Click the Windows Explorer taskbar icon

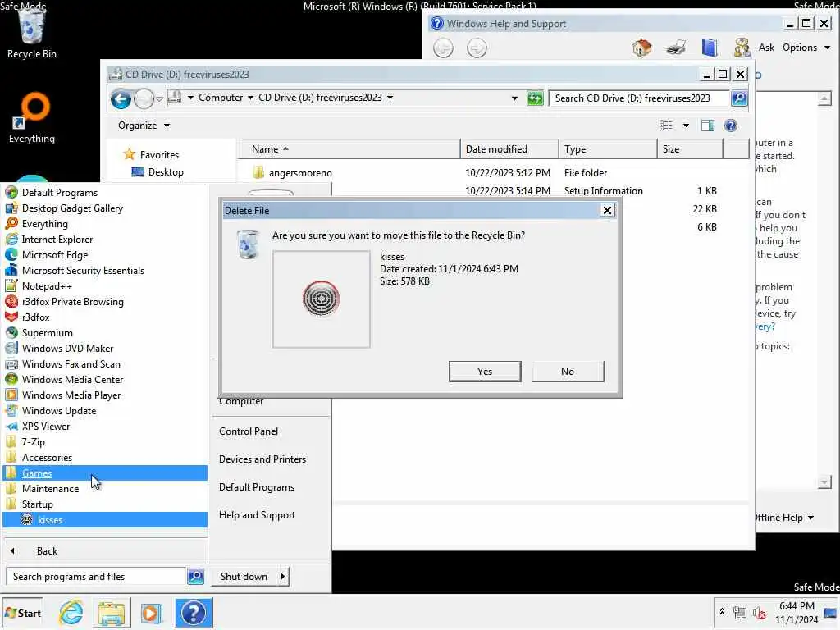(112, 613)
